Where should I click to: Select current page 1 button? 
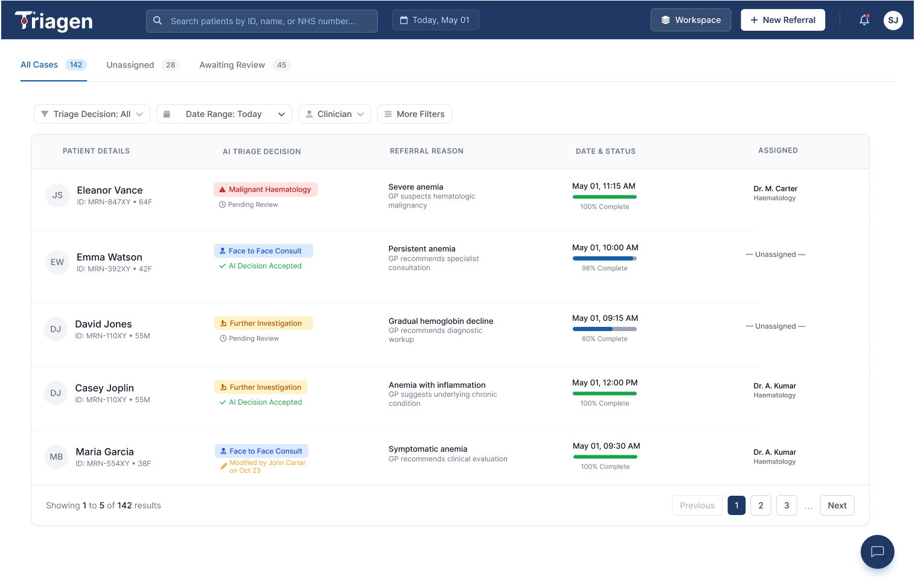point(736,505)
